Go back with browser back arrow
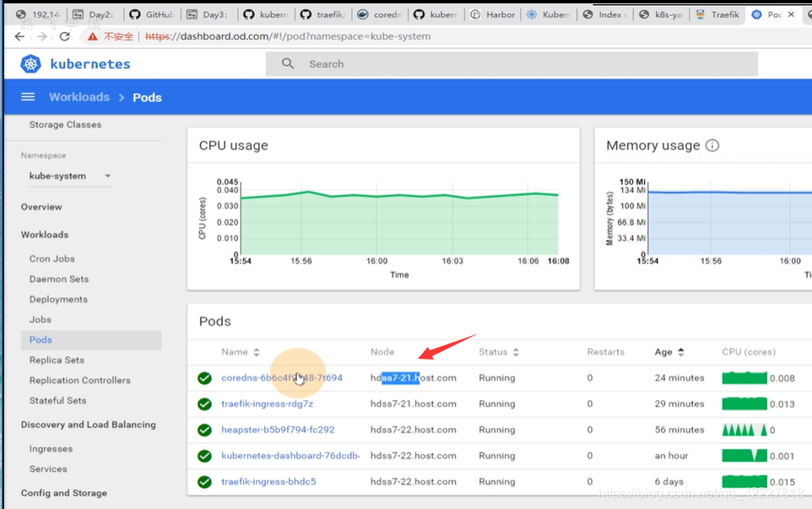The height and width of the screenshot is (509, 812). point(19,36)
